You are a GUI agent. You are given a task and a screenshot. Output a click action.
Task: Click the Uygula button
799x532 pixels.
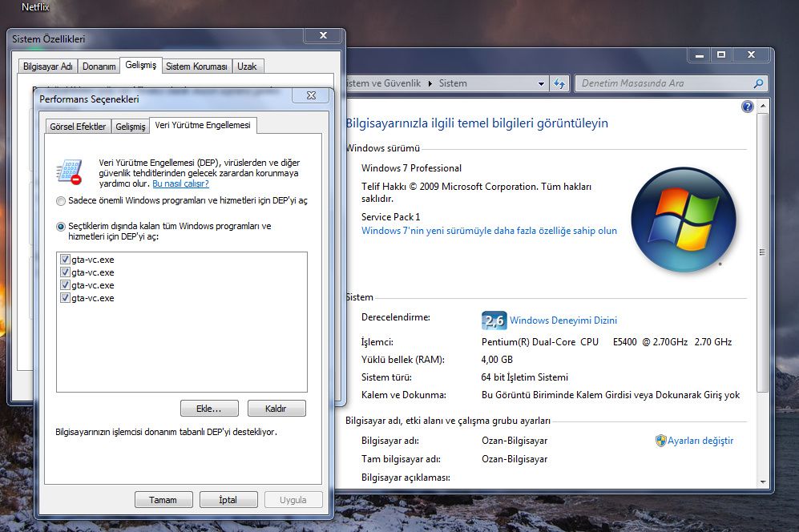[293, 500]
